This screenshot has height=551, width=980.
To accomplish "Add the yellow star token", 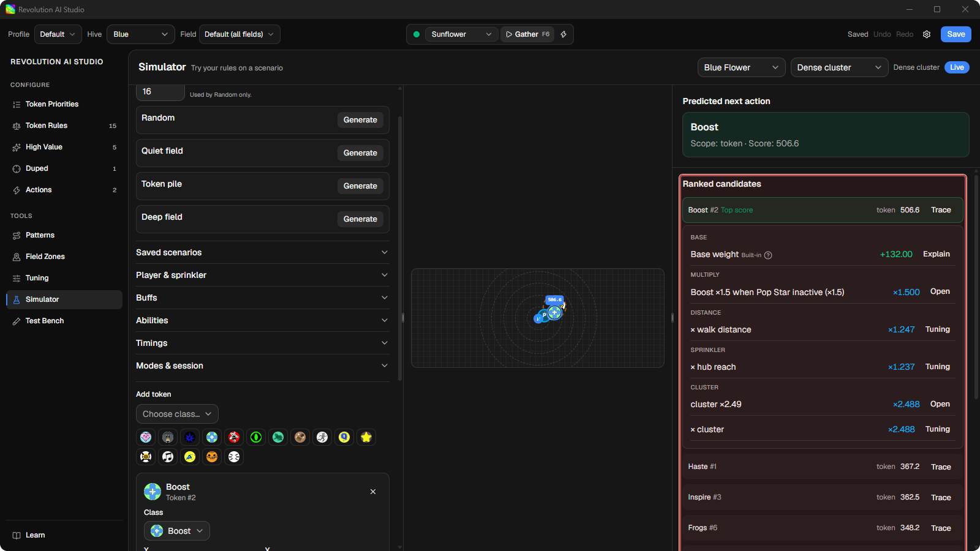I will point(366,437).
